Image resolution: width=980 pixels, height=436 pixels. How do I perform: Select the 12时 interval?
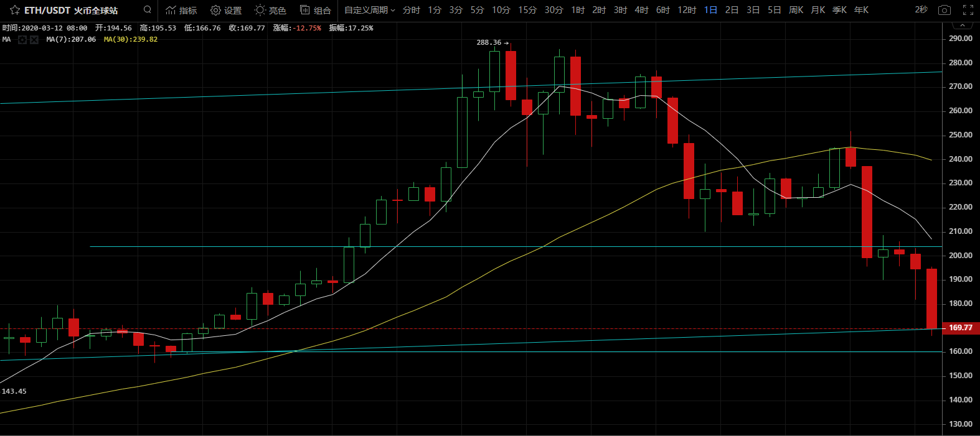tap(687, 10)
